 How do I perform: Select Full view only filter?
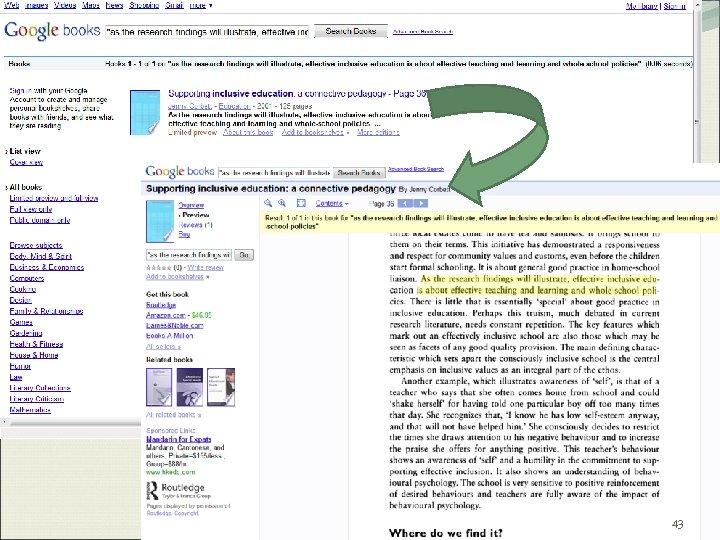(31, 209)
